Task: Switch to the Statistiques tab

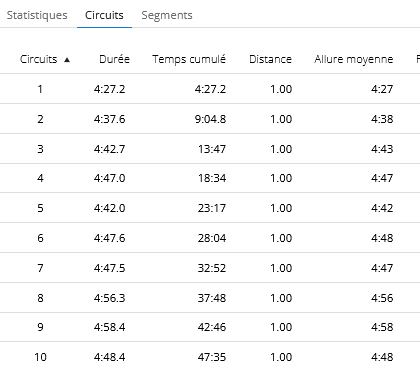Action: coord(37,15)
